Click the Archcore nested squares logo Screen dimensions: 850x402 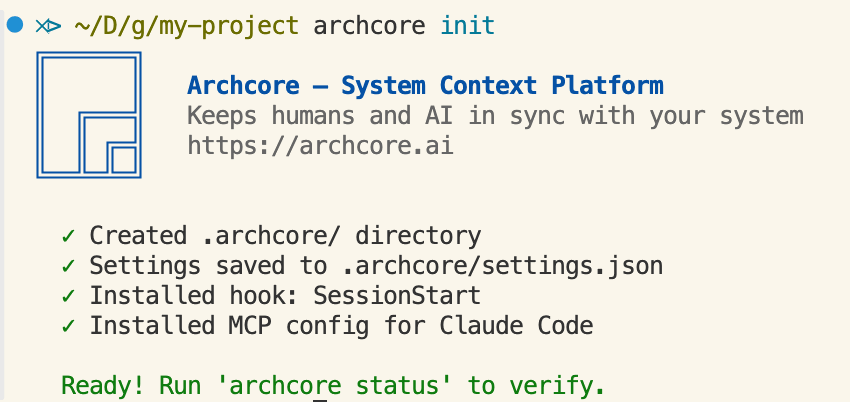click(x=89, y=115)
